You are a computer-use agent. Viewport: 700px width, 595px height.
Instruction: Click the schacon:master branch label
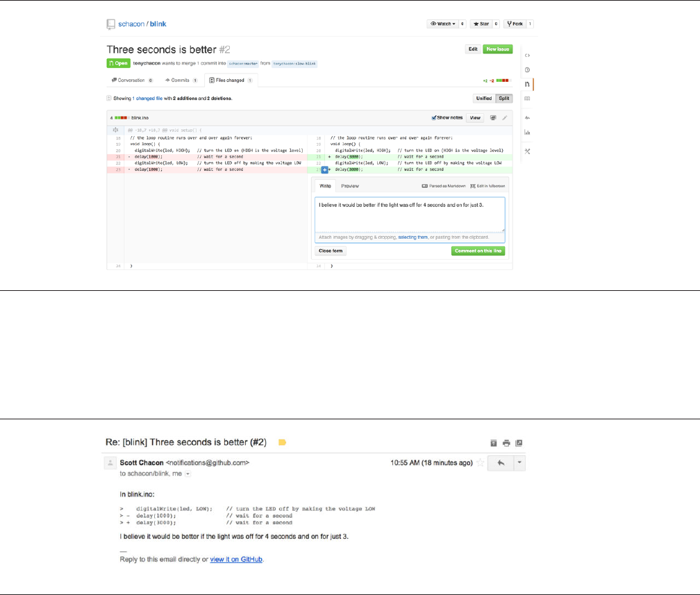[243, 64]
